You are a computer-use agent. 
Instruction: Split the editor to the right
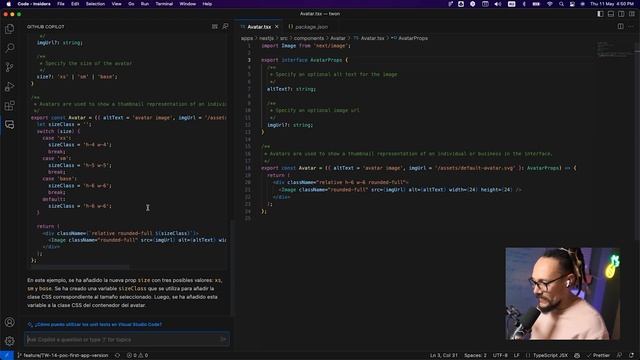[620, 27]
